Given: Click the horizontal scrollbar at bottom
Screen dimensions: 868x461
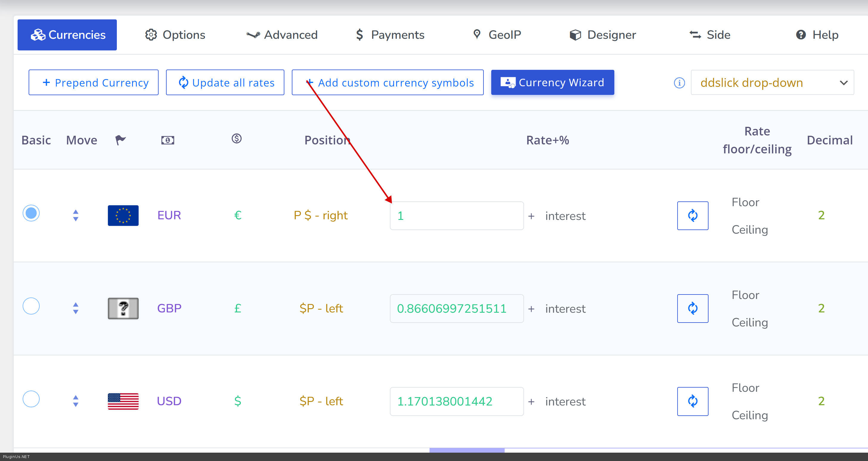Looking at the screenshot, I should click(x=467, y=450).
